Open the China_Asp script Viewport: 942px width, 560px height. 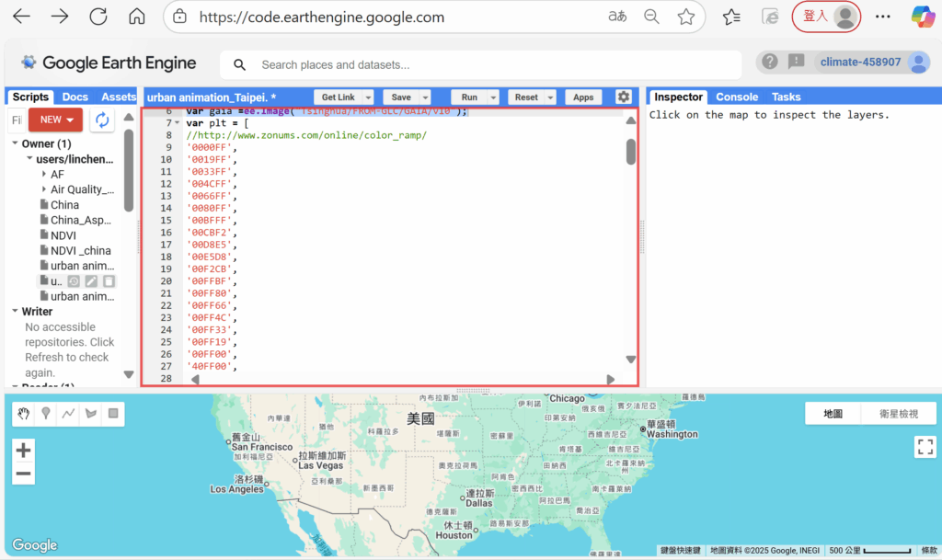pos(81,220)
